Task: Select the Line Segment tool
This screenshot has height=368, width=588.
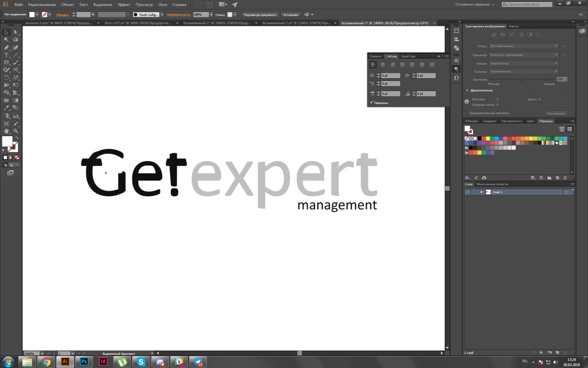Action: [16, 55]
